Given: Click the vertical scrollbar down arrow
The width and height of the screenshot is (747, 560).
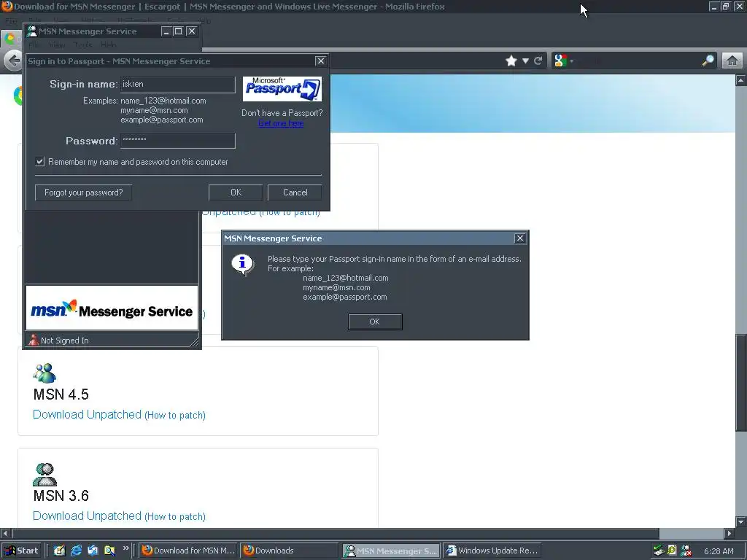Looking at the screenshot, I should [x=741, y=521].
